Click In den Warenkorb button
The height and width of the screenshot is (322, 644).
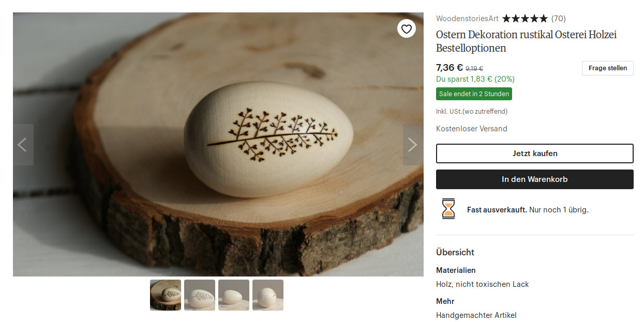coord(534,179)
